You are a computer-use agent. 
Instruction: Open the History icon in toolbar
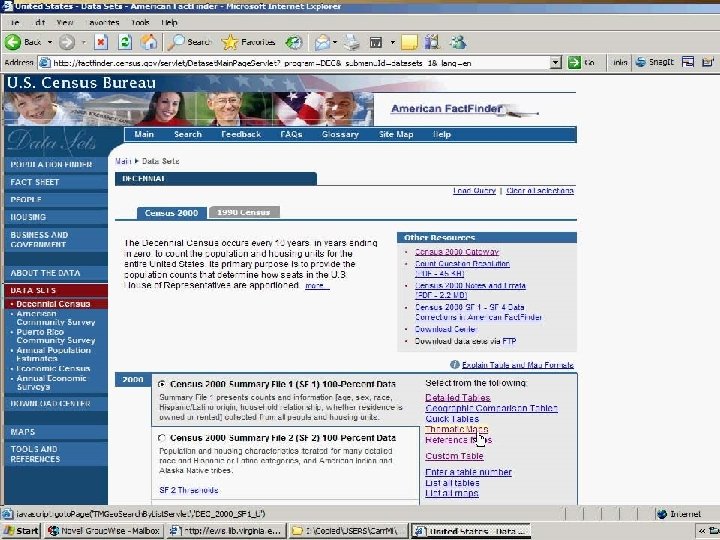(x=293, y=42)
